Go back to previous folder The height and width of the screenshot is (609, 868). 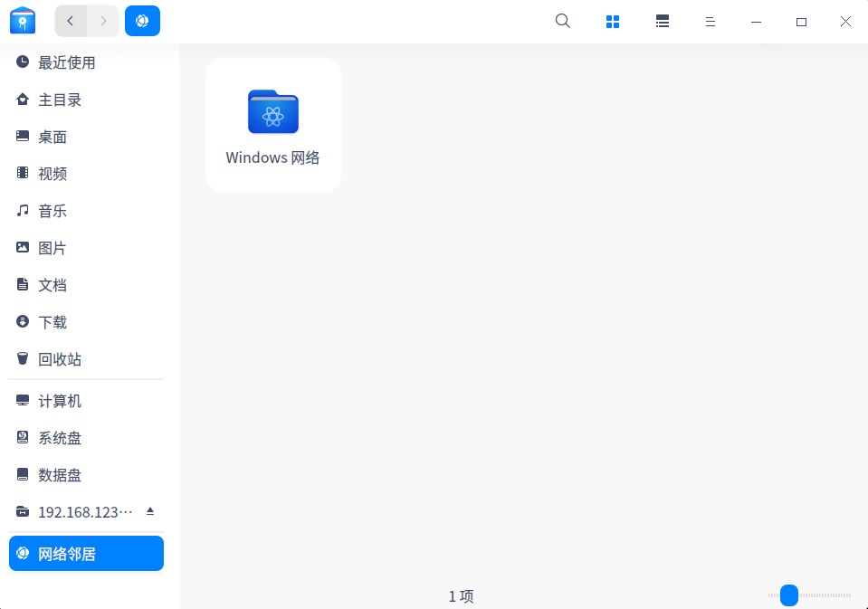(x=71, y=21)
